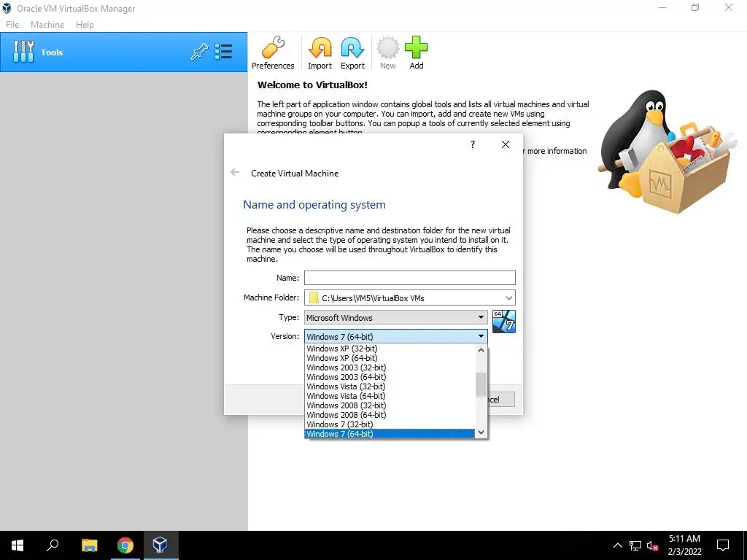Viewport: 747px width, 560px height.
Task: Select the Tools icon in left panel
Action: pyautogui.click(x=23, y=52)
